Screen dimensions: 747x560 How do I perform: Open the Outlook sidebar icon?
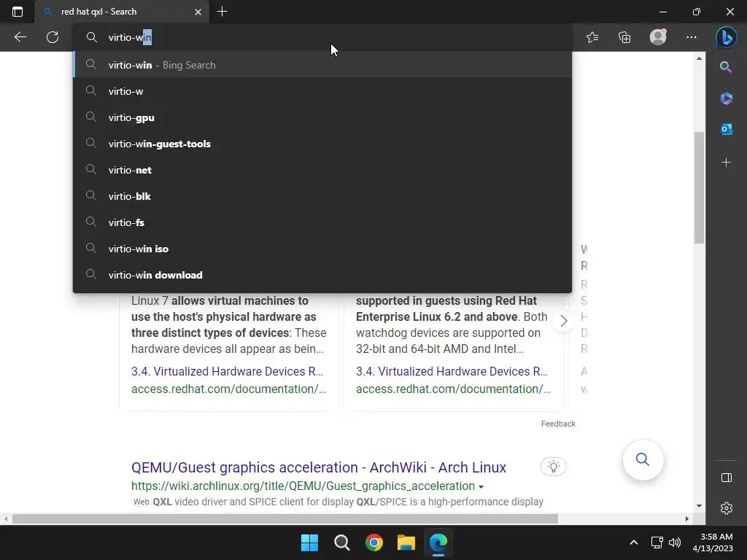[726, 129]
